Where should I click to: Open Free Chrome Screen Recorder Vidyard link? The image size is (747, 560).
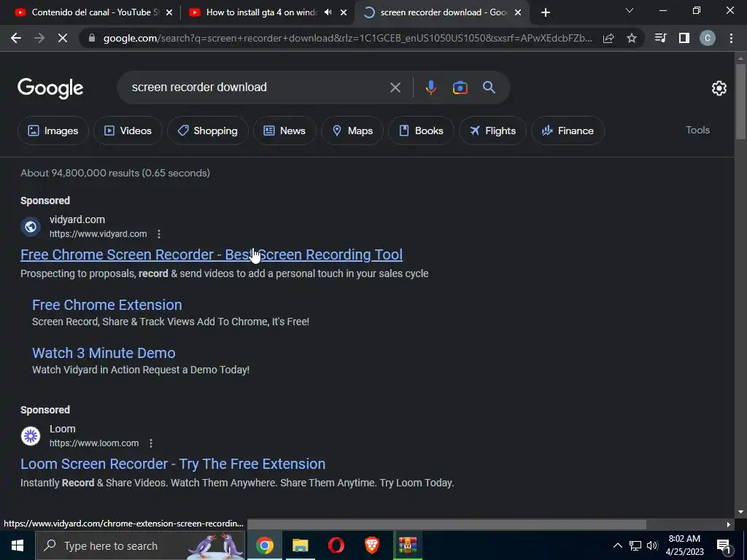pos(212,254)
